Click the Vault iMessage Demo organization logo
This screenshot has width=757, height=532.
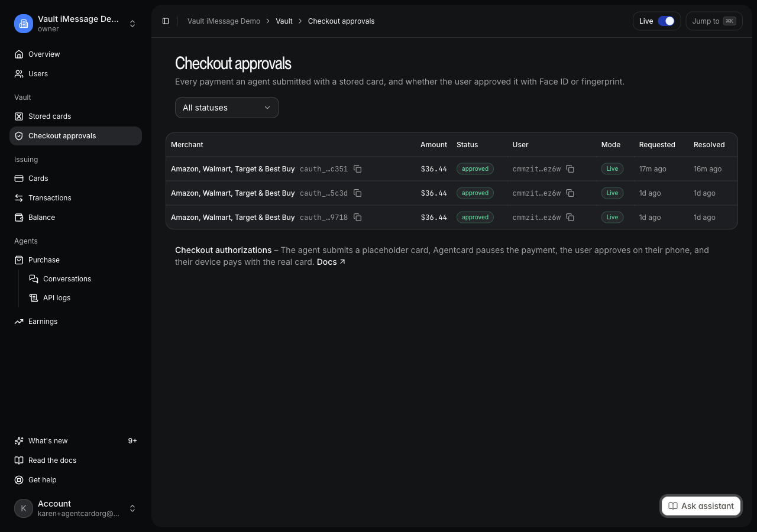click(x=24, y=24)
